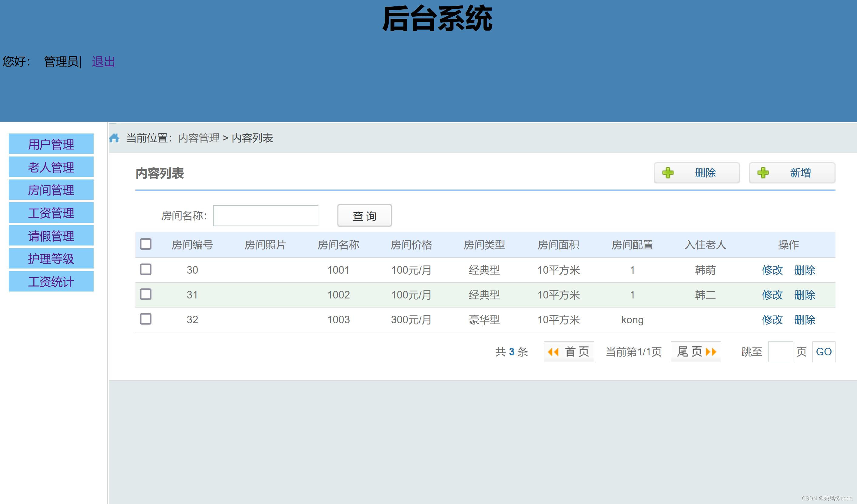The height and width of the screenshot is (504, 857).
Task: Check the checkbox for room 31
Action: [145, 294]
